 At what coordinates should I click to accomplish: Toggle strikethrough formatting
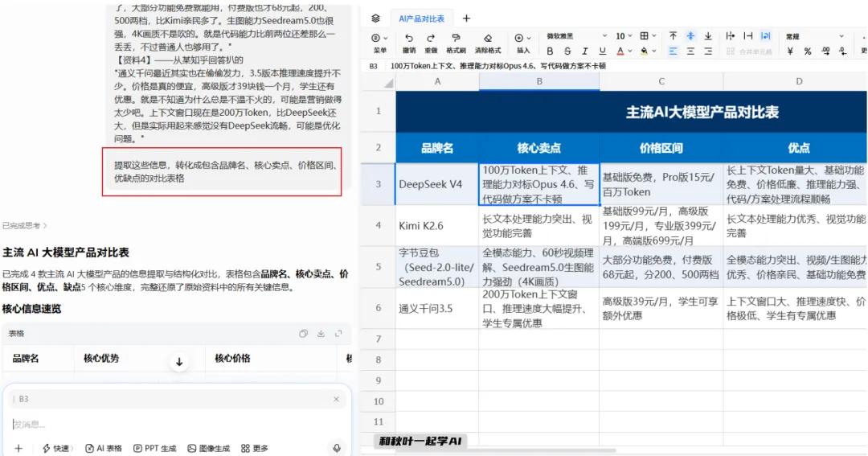click(567, 51)
